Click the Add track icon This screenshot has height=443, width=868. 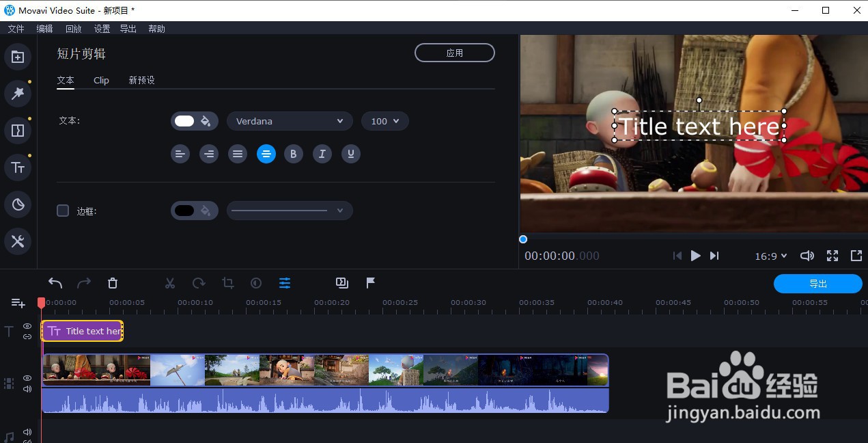[x=18, y=303]
